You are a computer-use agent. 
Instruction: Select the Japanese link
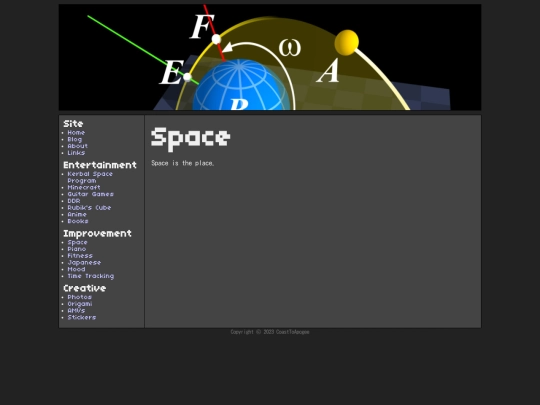pyautogui.click(x=84, y=262)
